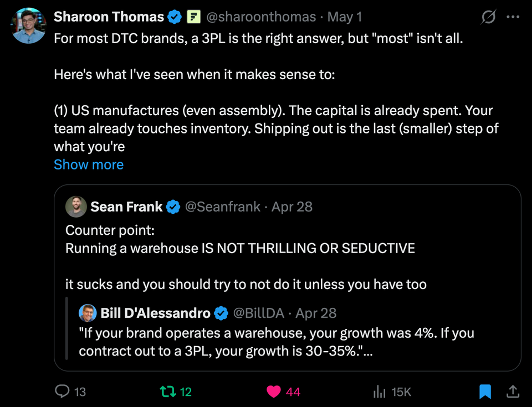The height and width of the screenshot is (407, 532).
Task: Open the three-dot more options menu
Action: tap(513, 17)
